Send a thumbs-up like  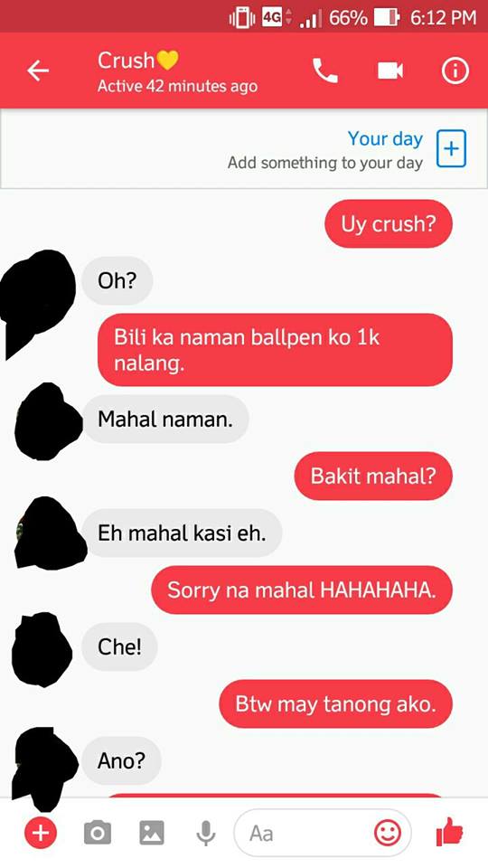tap(449, 832)
